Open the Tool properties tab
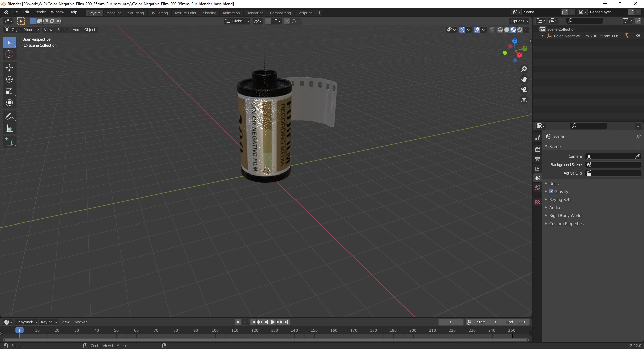Image resolution: width=644 pixels, height=349 pixels. pyautogui.click(x=538, y=138)
